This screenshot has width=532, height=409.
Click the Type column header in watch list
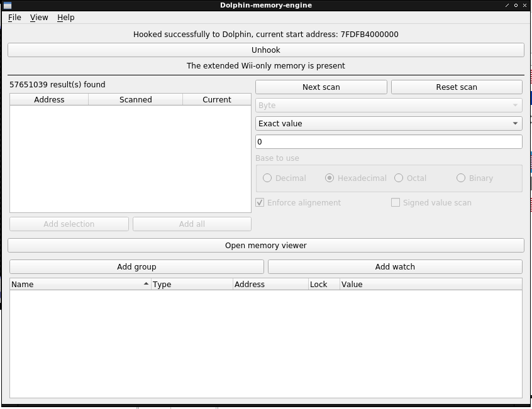(192, 285)
